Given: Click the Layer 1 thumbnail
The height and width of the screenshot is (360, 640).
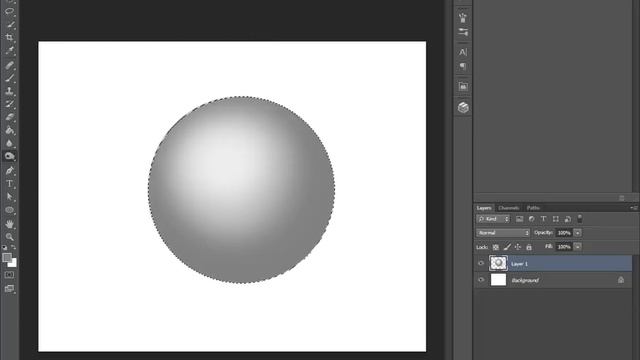Looking at the screenshot, I should [x=498, y=263].
